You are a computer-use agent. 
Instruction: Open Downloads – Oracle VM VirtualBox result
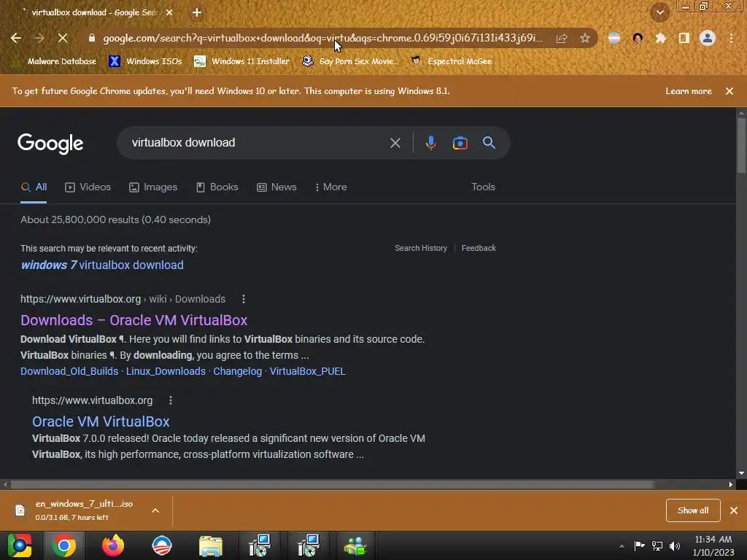[134, 320]
